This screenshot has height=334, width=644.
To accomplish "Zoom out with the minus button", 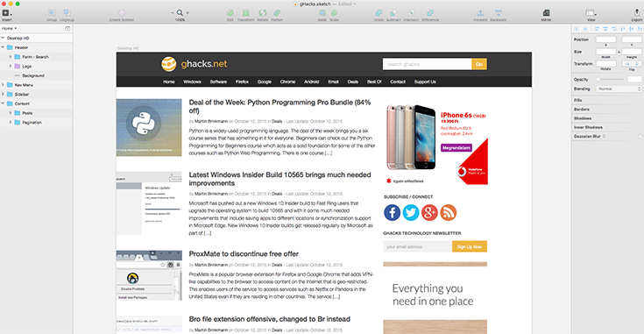I will coord(173,13).
